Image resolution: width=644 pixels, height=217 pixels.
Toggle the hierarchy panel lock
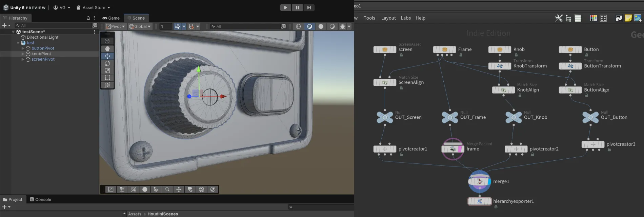click(88, 18)
